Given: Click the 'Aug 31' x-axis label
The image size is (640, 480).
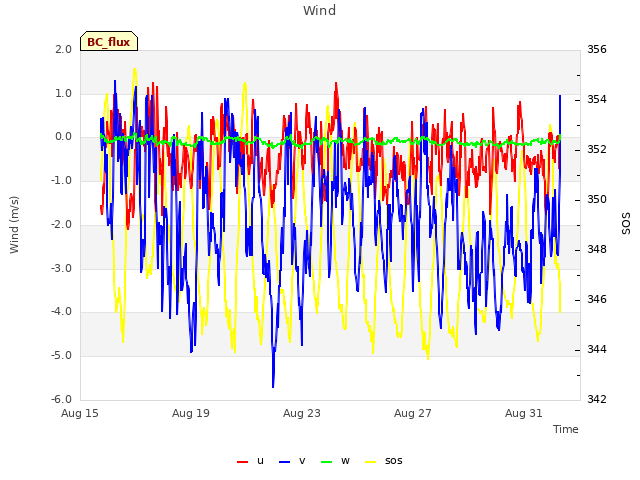Looking at the screenshot, I should click(524, 413).
